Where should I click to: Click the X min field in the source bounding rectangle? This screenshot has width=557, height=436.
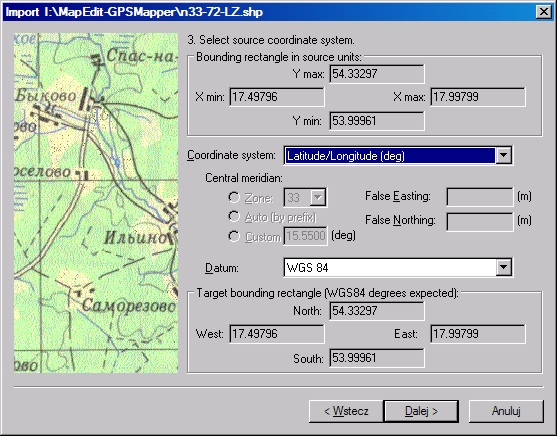click(x=277, y=97)
